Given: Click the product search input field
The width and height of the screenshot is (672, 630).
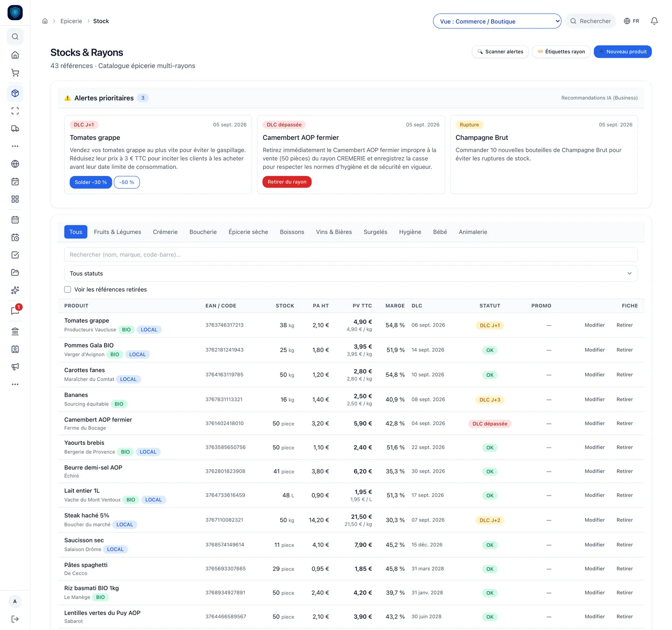Looking at the screenshot, I should pos(351,255).
